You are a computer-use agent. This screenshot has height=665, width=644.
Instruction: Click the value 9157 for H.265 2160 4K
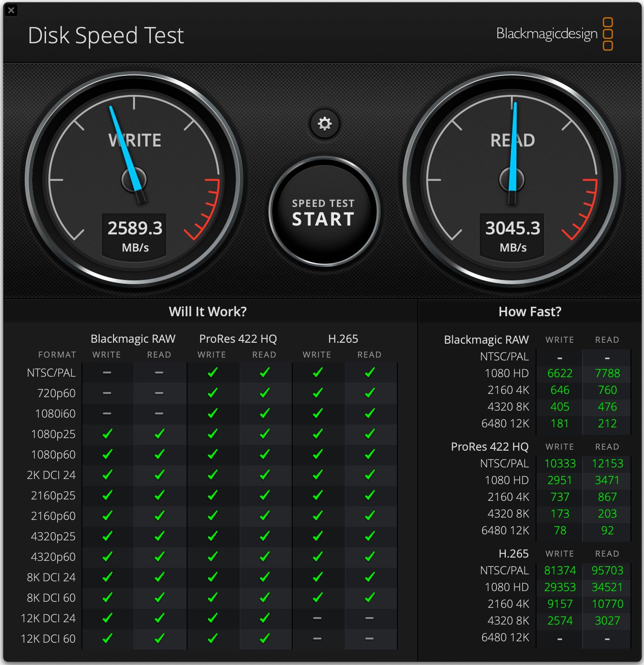(x=560, y=604)
